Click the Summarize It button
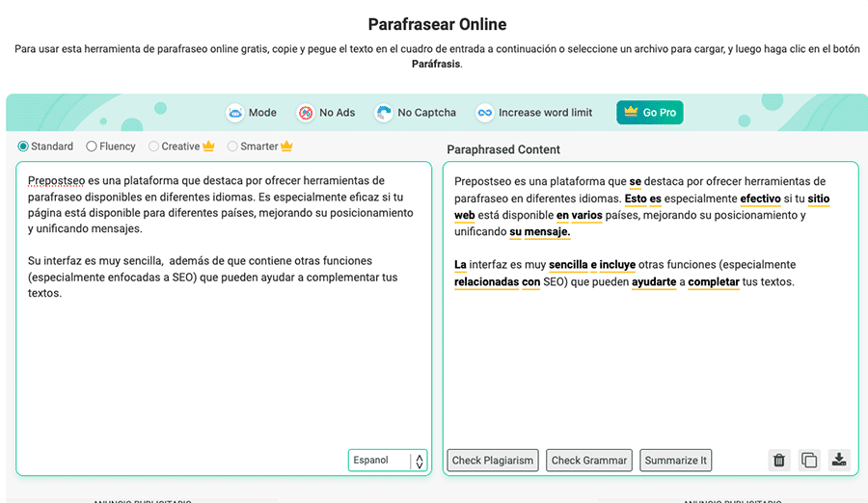 675,461
